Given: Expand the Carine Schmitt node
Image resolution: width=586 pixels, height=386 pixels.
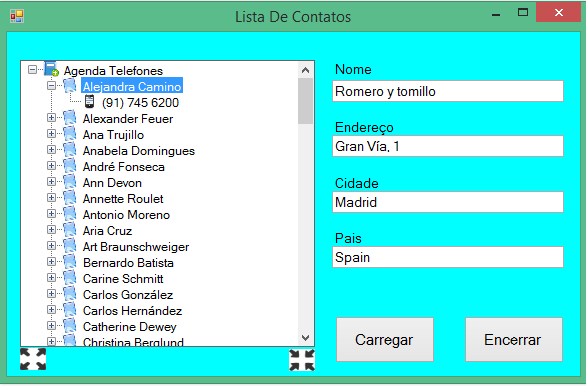Looking at the screenshot, I should click(52, 278).
